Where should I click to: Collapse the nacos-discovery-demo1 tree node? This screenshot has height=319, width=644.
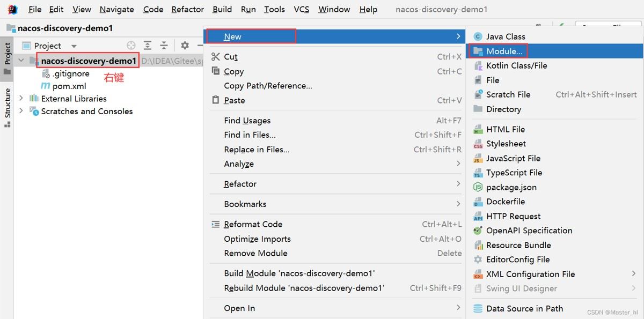pyautogui.click(x=21, y=61)
